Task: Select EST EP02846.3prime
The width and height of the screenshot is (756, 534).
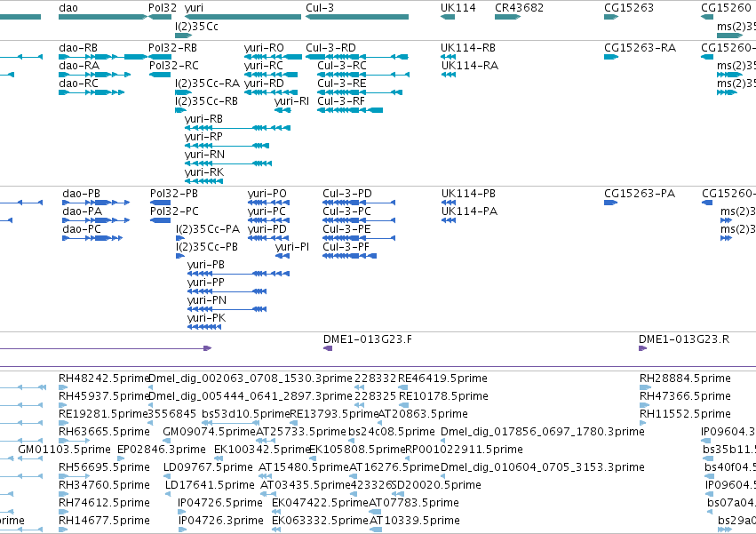Action: (162, 450)
